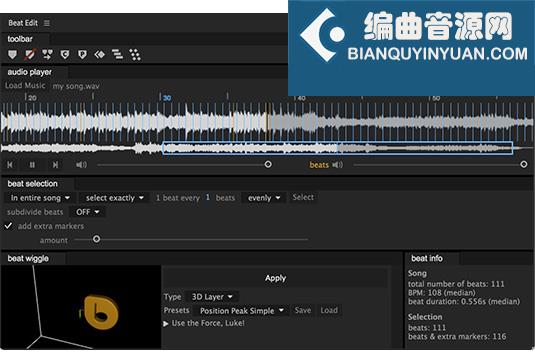The width and height of the screenshot is (535, 363).
Task: Mute the music volume speaker icon
Action: (x=81, y=165)
